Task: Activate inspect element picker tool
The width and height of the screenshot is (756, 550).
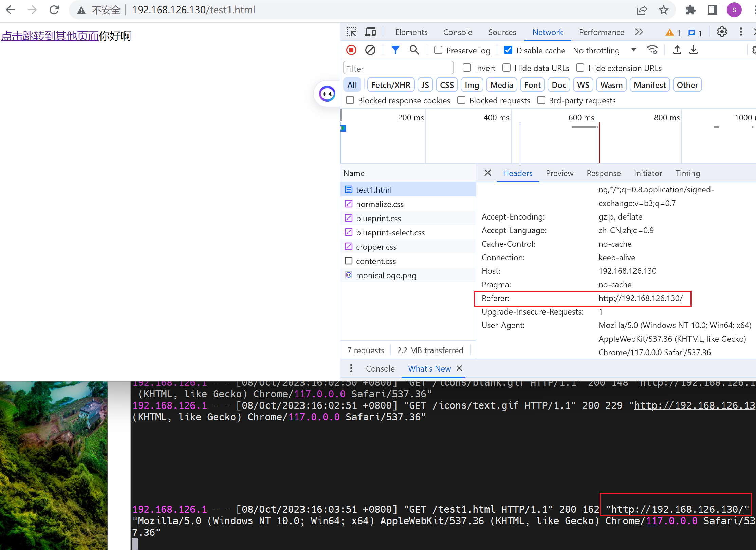Action: coord(351,32)
